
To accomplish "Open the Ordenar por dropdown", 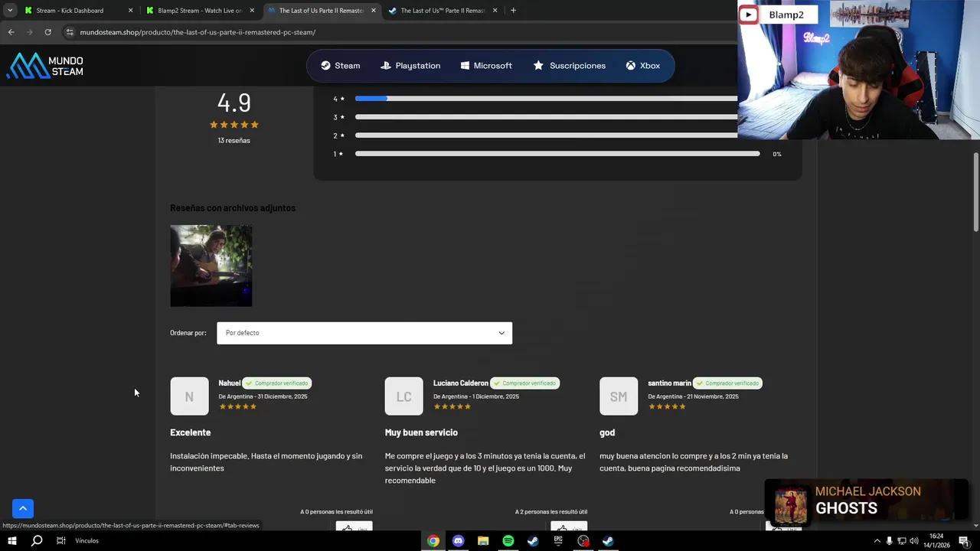I will pos(364,333).
